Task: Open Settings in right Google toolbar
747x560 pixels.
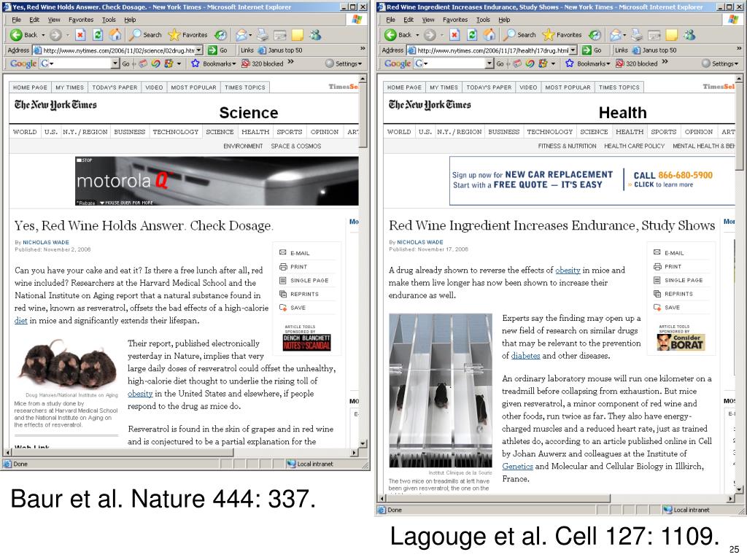Action: [x=718, y=63]
